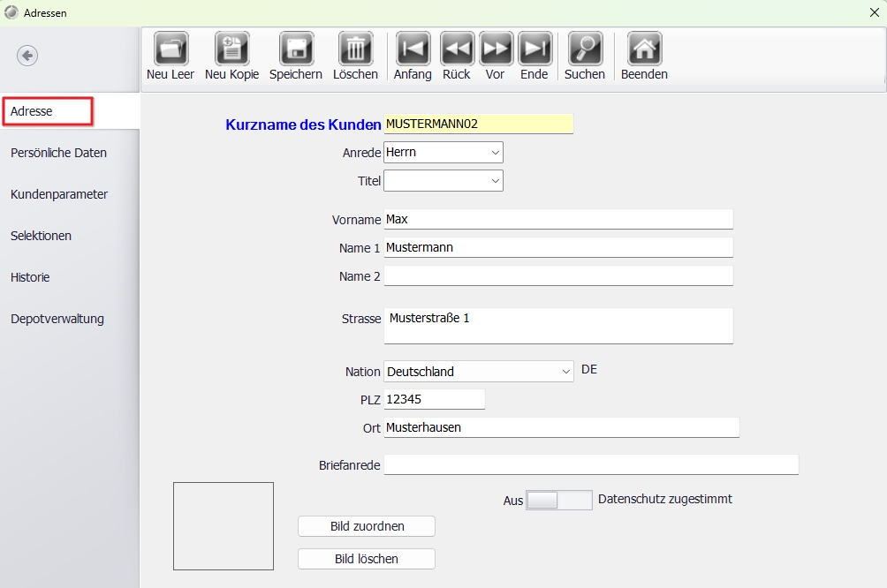This screenshot has width=887, height=588.
Task: Click into the Strasse text box
Action: tap(558, 326)
